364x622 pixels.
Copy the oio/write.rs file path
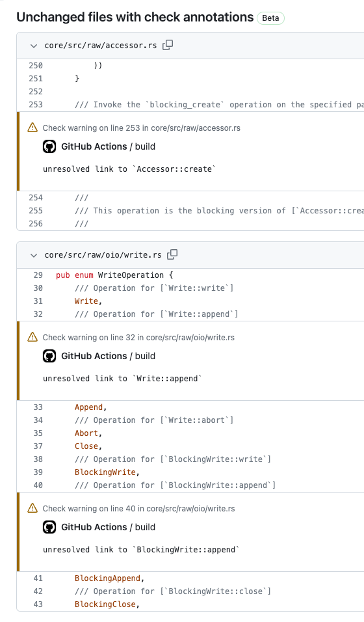[172, 254]
